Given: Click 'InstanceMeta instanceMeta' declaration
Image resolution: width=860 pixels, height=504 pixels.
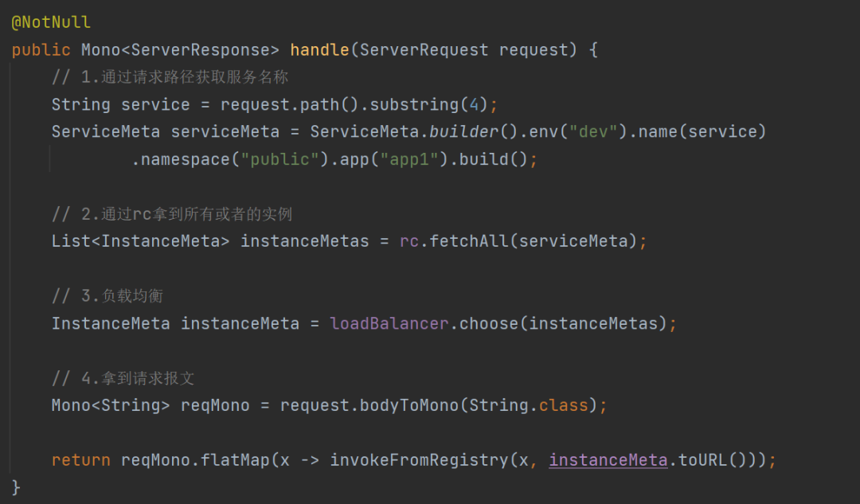Looking at the screenshot, I should [x=175, y=323].
